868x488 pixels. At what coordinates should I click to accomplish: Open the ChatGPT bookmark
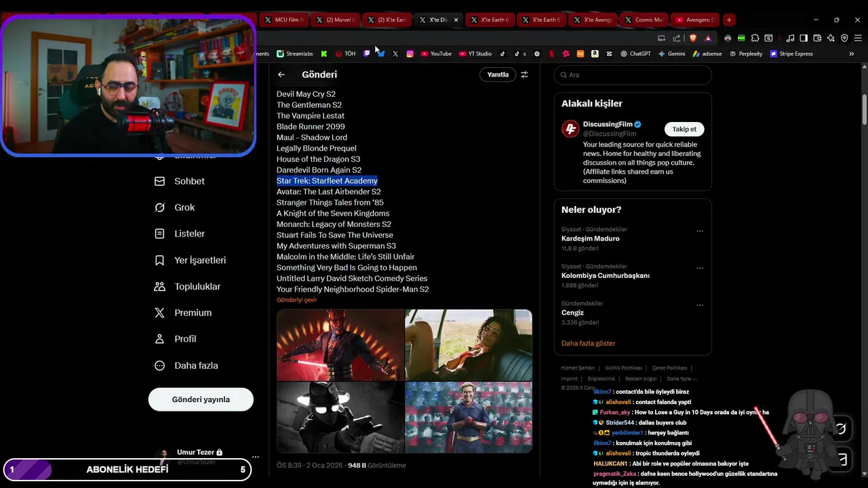[x=635, y=54]
